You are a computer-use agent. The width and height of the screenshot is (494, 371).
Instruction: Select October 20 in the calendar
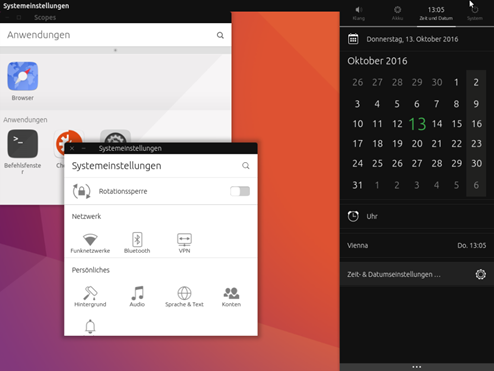point(417,144)
